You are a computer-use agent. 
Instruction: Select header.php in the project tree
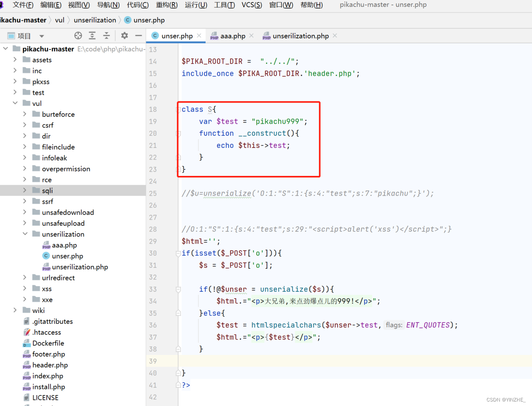(x=50, y=365)
